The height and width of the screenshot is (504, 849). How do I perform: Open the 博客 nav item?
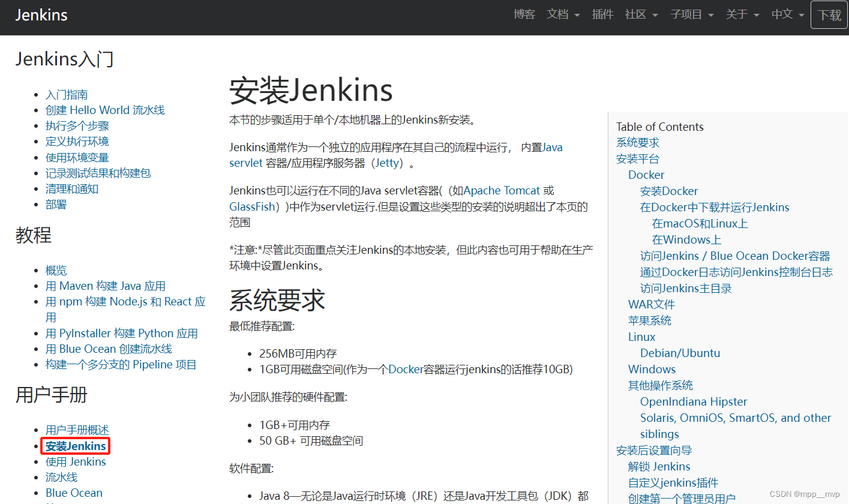click(x=524, y=14)
